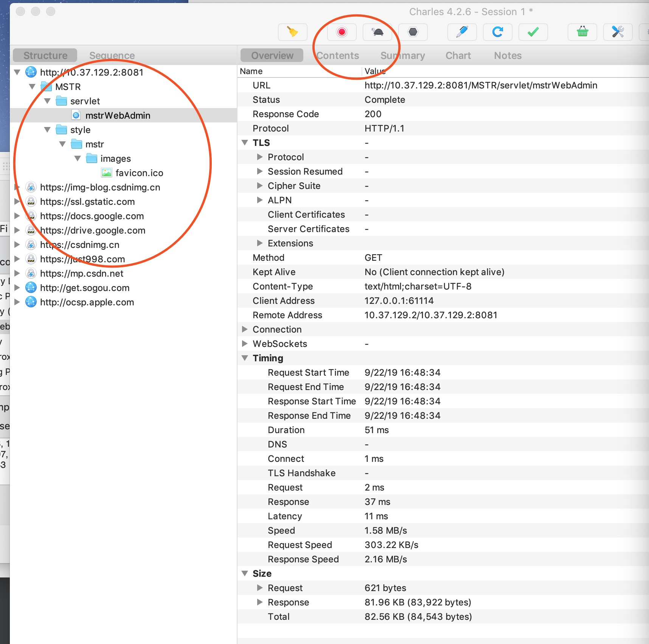Click the style folder icon
Image resolution: width=649 pixels, height=644 pixels.
[x=61, y=130]
